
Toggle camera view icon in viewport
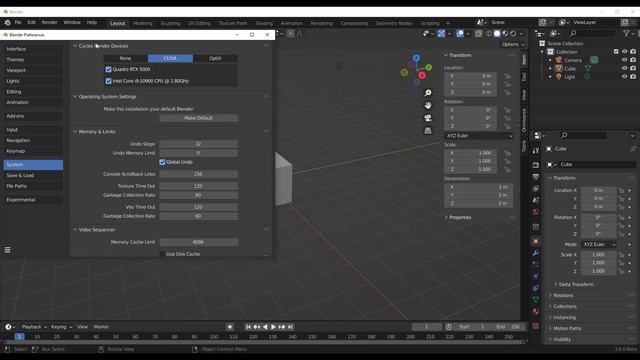(x=428, y=118)
